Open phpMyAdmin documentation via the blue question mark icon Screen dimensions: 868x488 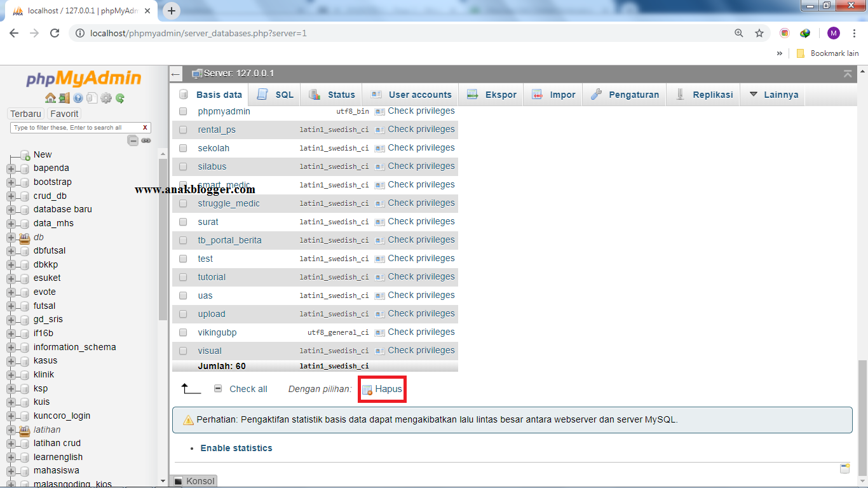[x=78, y=98]
